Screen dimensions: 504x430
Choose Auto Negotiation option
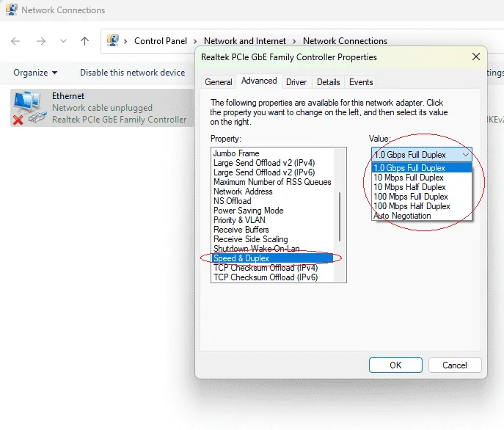tap(422, 216)
